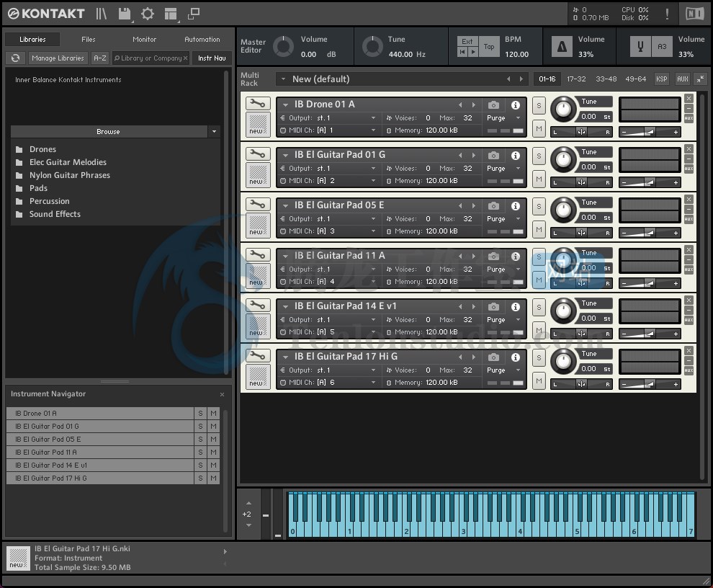
Task: Click previous instrument arrow on IB Drone 01 A
Action: pos(460,105)
